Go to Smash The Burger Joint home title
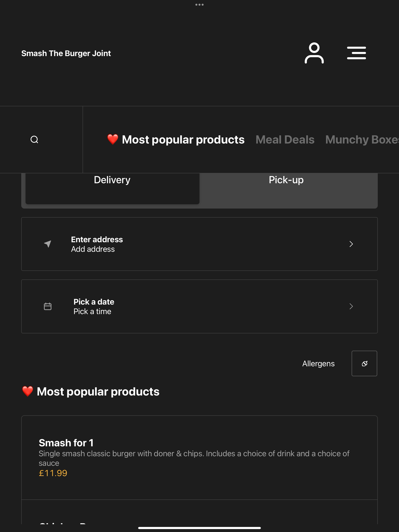Image resolution: width=399 pixels, height=532 pixels. (66, 53)
